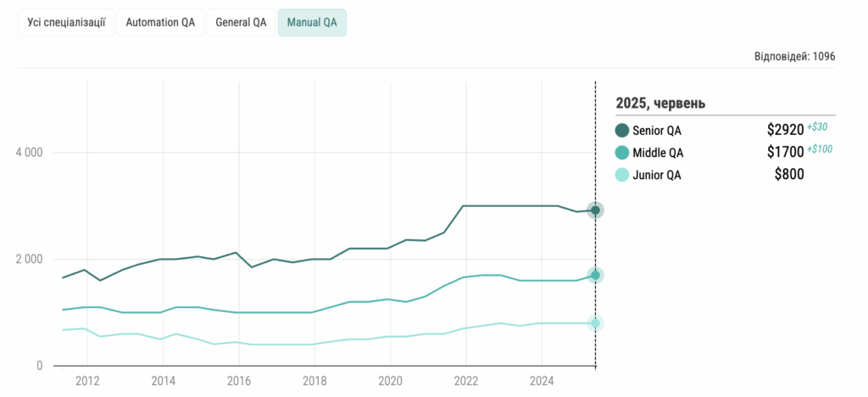
Task: Click the $2920 Senior QA salary value
Action: (785, 131)
